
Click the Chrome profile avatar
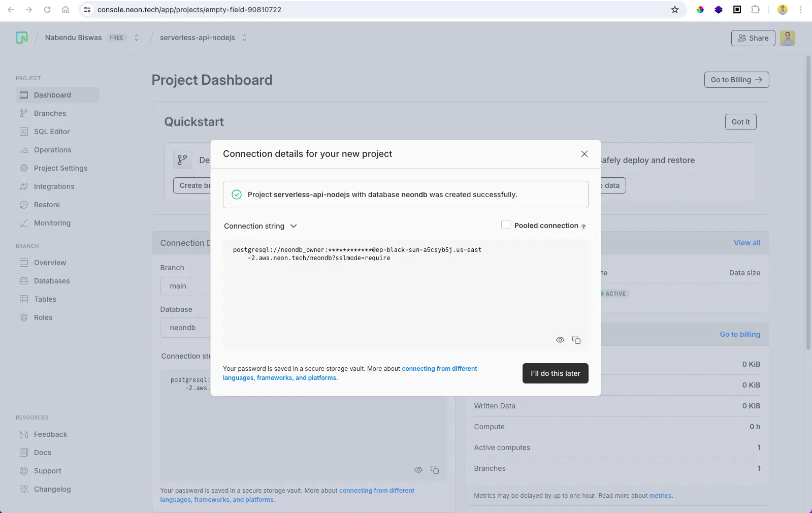pos(783,10)
